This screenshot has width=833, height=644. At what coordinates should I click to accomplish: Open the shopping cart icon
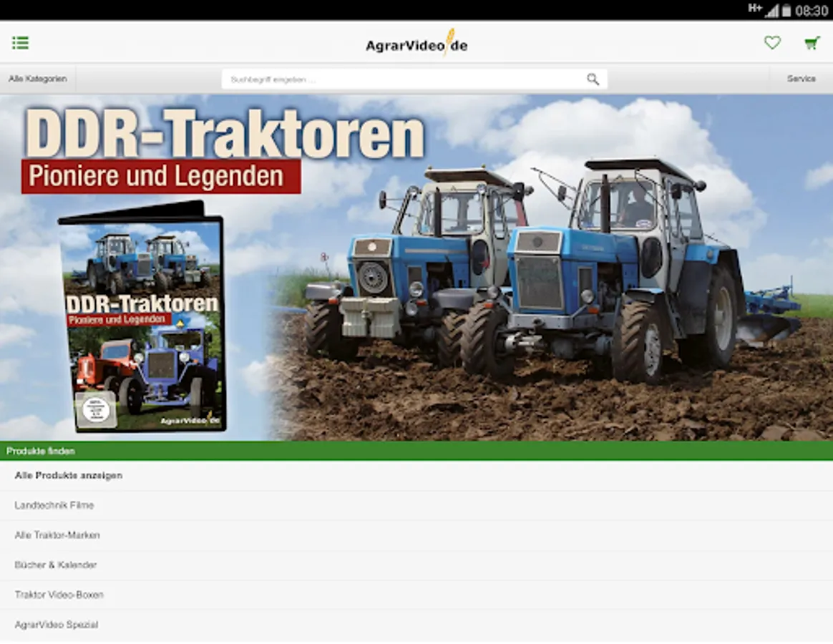(x=812, y=43)
